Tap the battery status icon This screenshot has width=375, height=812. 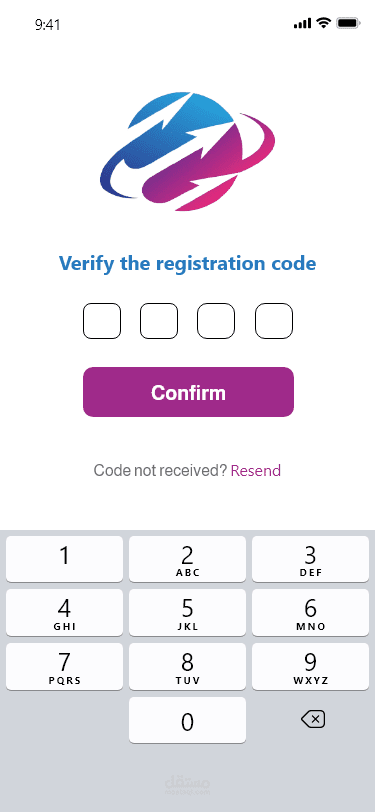point(348,23)
